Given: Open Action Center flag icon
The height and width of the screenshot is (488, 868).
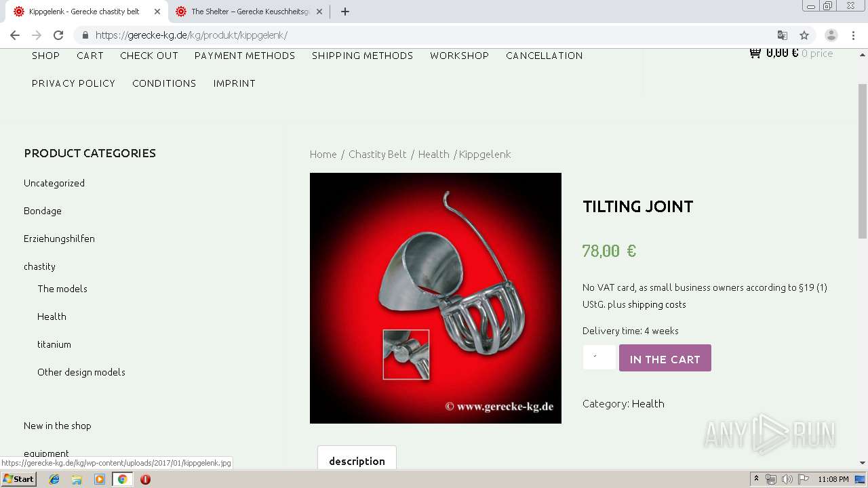Looking at the screenshot, I should coord(804,479).
